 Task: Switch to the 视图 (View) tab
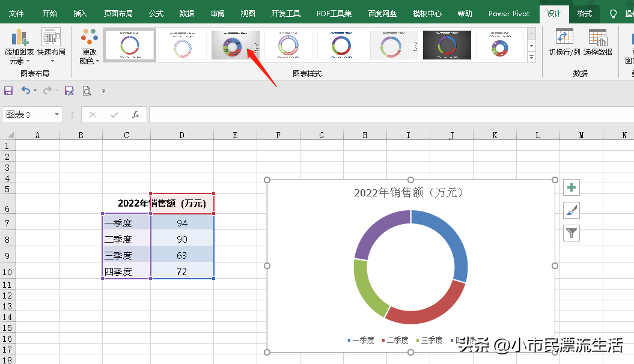click(248, 14)
